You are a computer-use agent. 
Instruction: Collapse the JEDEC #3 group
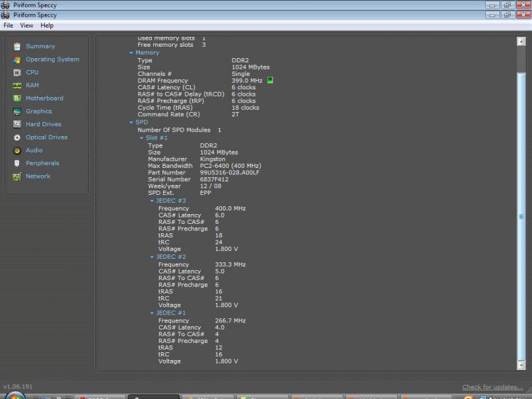click(x=152, y=201)
